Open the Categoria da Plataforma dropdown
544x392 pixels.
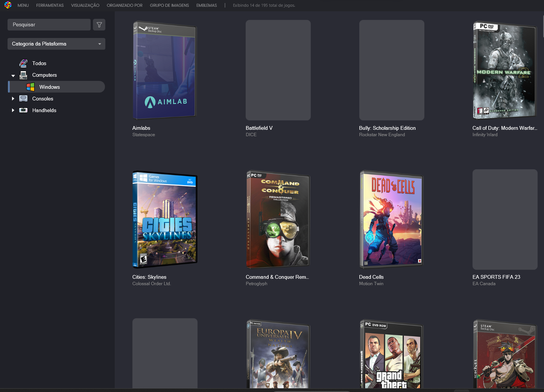[56, 44]
